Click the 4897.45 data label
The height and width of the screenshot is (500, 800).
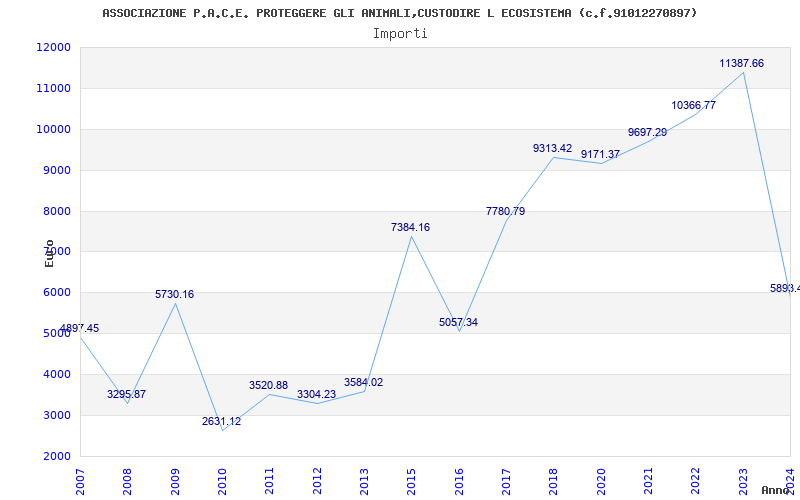tap(80, 329)
